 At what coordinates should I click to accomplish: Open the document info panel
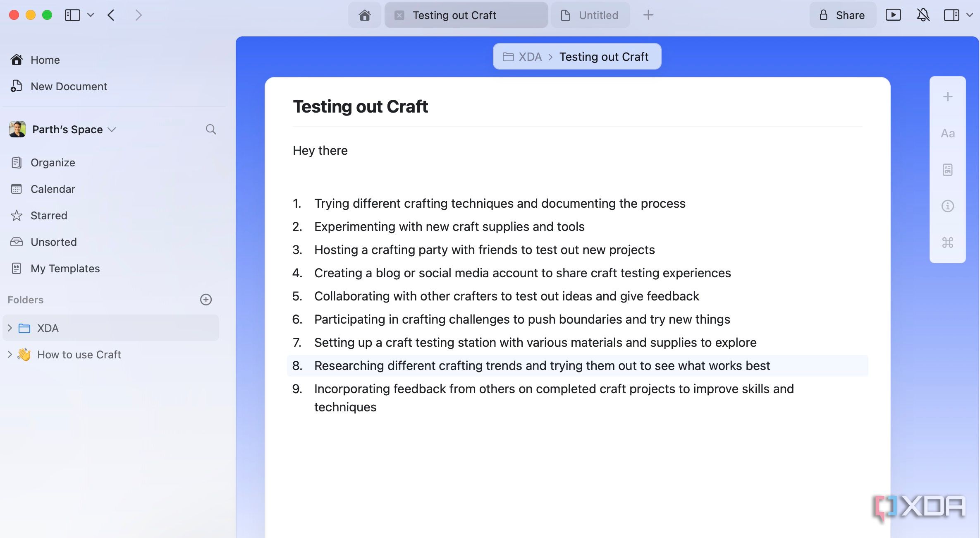pyautogui.click(x=948, y=206)
